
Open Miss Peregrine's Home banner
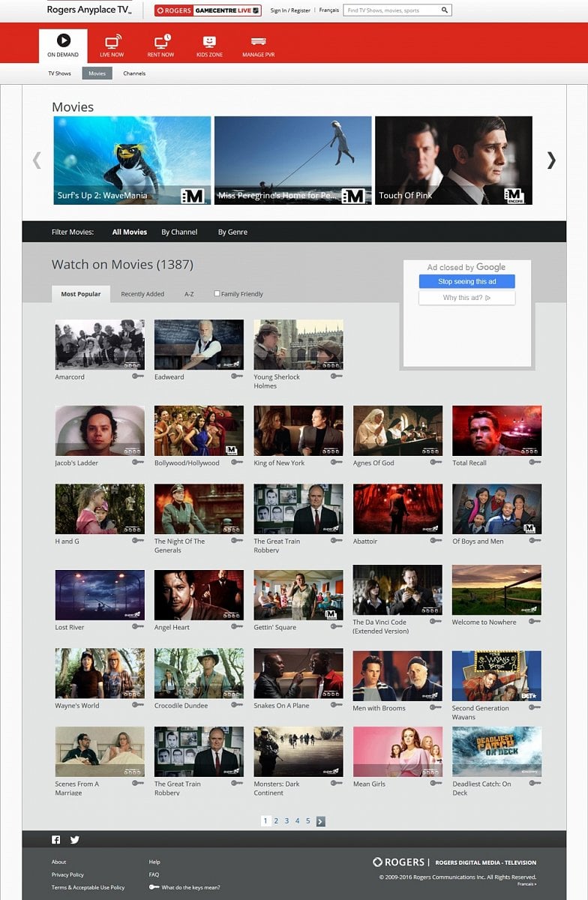(x=292, y=160)
